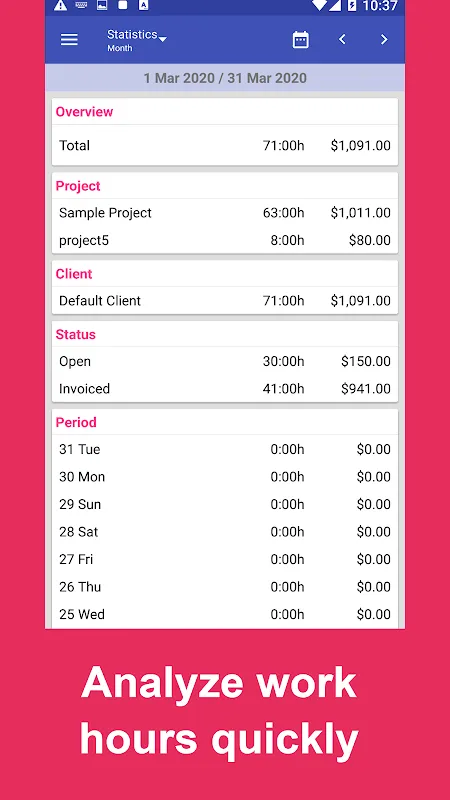Screen dimensions: 450x800
Task: Select the 31 Tue period entry
Action: [x=225, y=449]
